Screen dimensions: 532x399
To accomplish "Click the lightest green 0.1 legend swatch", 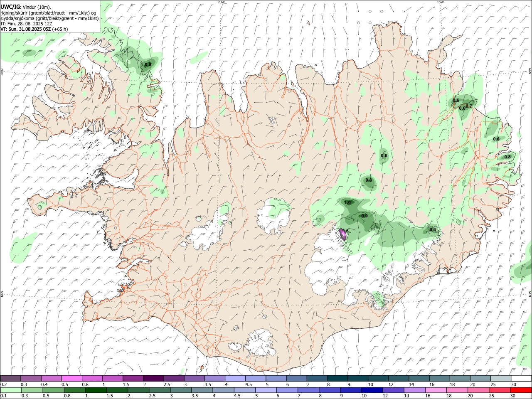I will (x=10, y=390).
